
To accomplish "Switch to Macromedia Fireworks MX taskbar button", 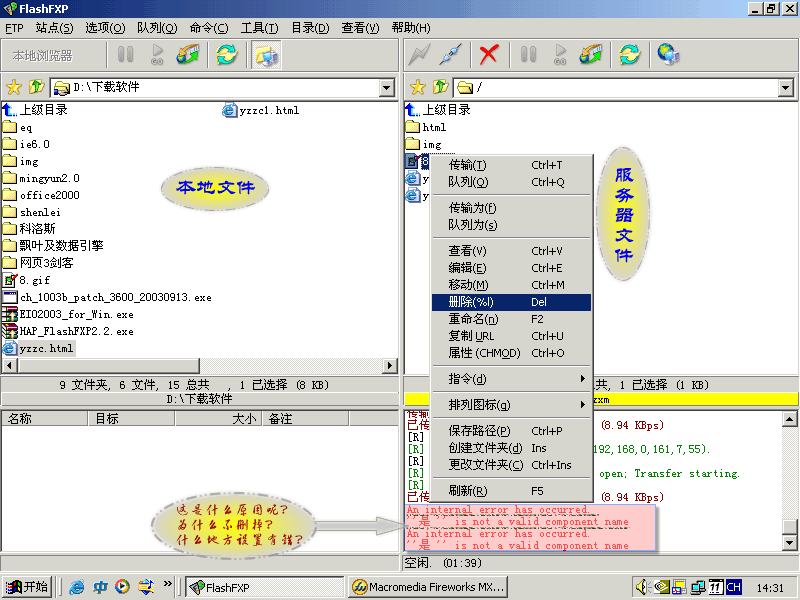I will point(430,587).
